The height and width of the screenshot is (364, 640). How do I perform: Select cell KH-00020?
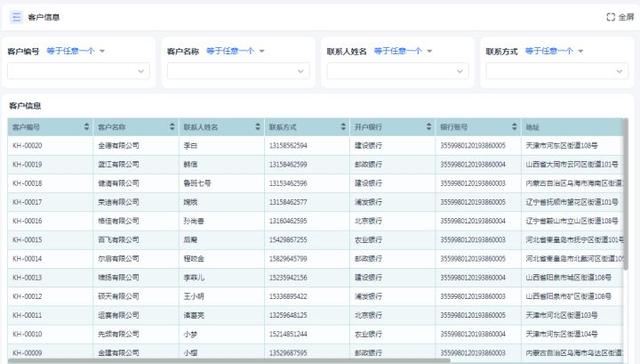tap(27, 146)
